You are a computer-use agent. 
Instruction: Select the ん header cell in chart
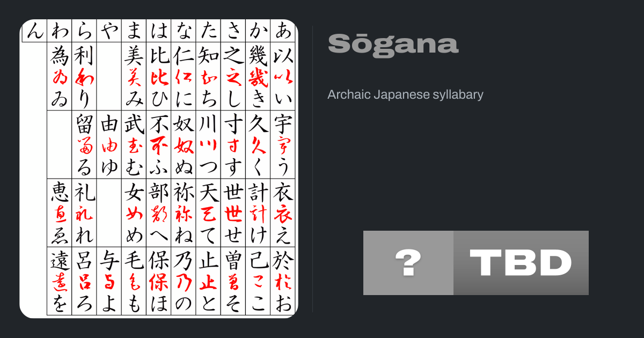point(34,32)
